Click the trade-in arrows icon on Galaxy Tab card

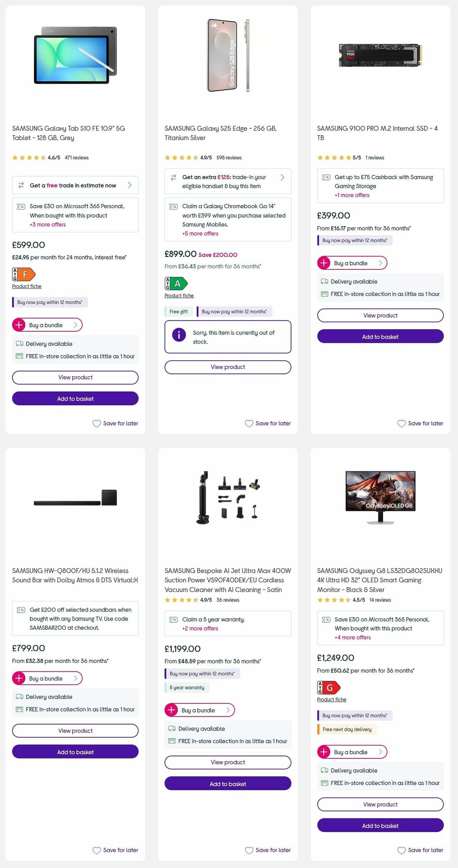[21, 185]
